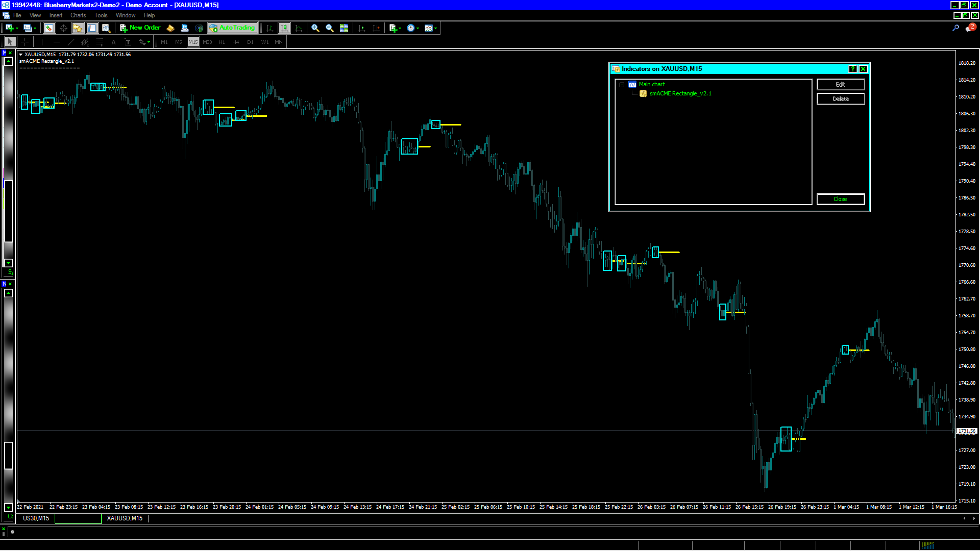Switch to the US30,M15 chart tab
980x551 pixels.
click(x=36, y=518)
